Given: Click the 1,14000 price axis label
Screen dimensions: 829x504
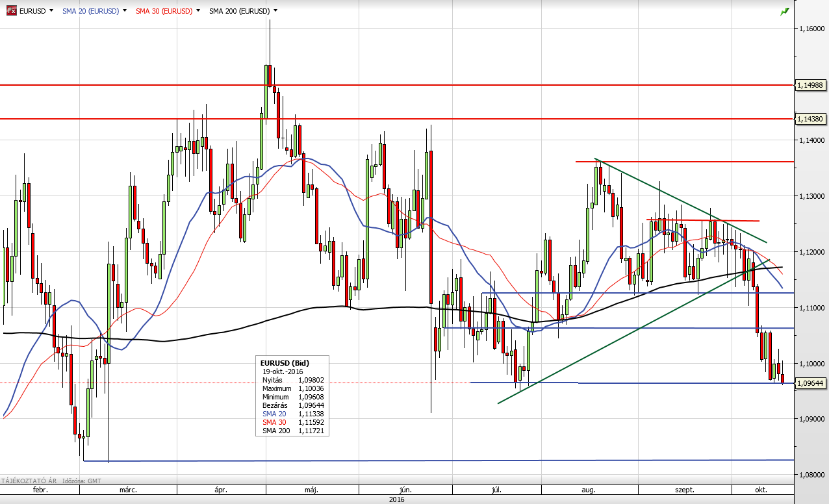Looking at the screenshot, I should pos(813,140).
